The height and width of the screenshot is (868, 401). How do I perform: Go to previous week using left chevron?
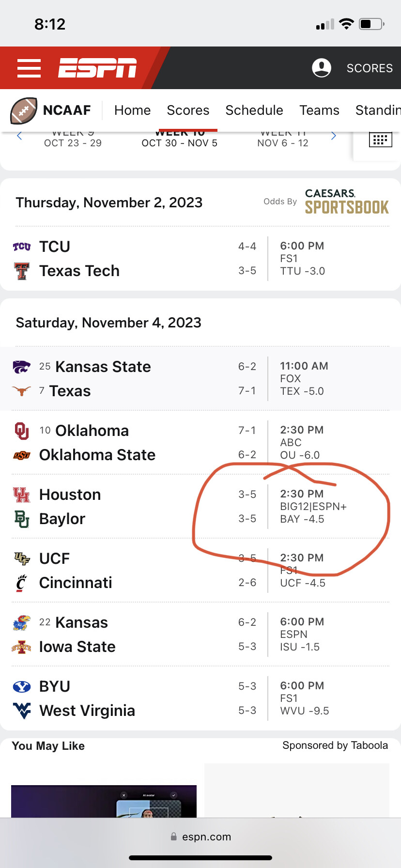click(x=19, y=136)
